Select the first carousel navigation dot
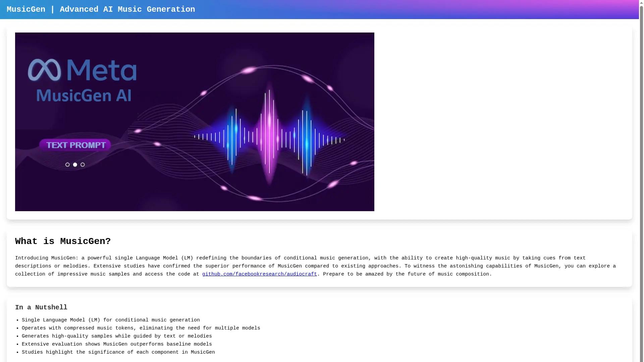The width and height of the screenshot is (644, 362). 67,165
